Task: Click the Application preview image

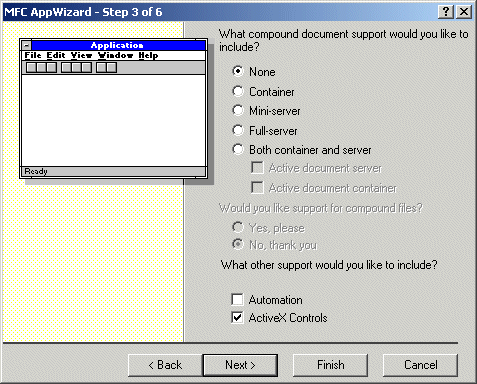Action: coord(114,109)
